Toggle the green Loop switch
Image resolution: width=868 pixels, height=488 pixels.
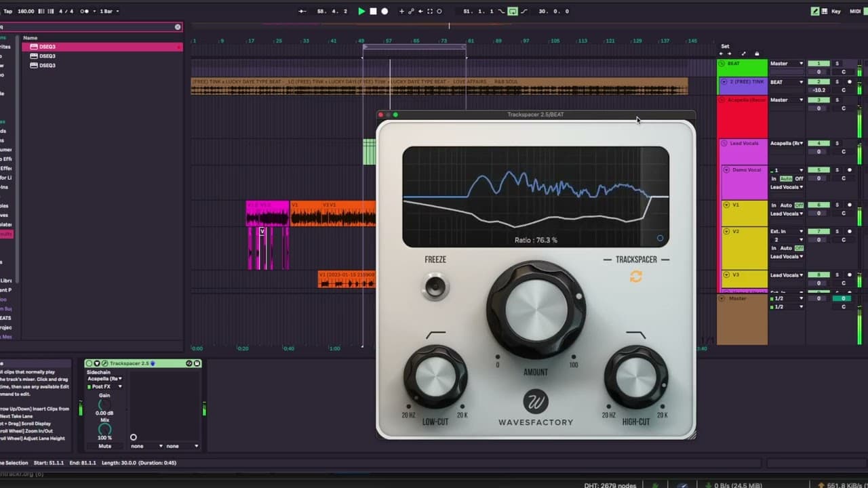coord(513,12)
